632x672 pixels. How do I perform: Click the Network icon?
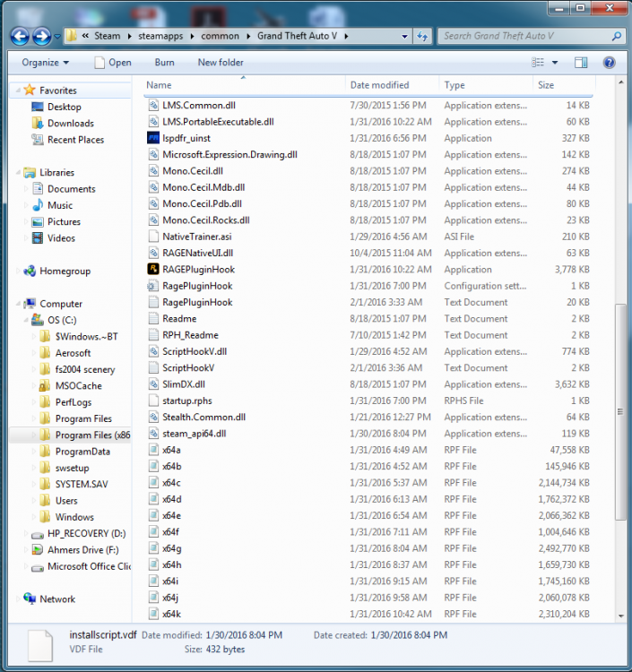click(x=30, y=599)
